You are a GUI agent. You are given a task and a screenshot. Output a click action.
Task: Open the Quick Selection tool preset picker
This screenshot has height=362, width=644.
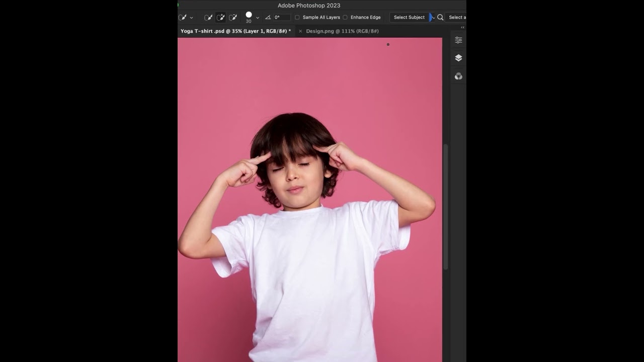pos(183,17)
